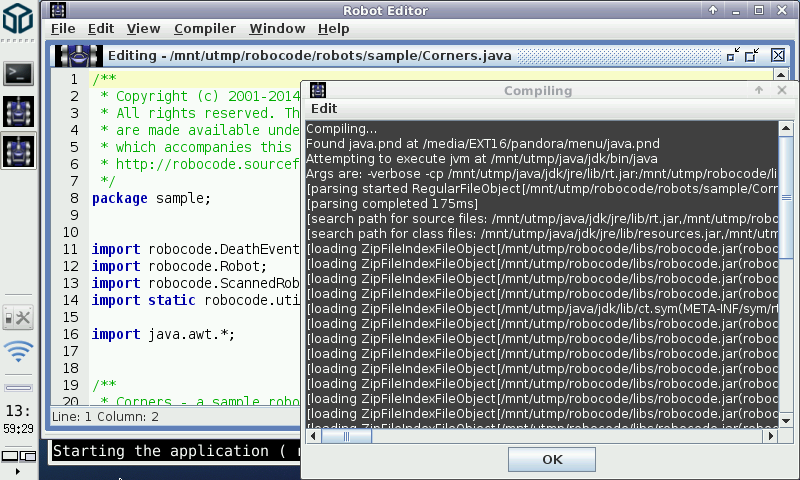Close the Compiling dialog

pyautogui.click(x=782, y=90)
